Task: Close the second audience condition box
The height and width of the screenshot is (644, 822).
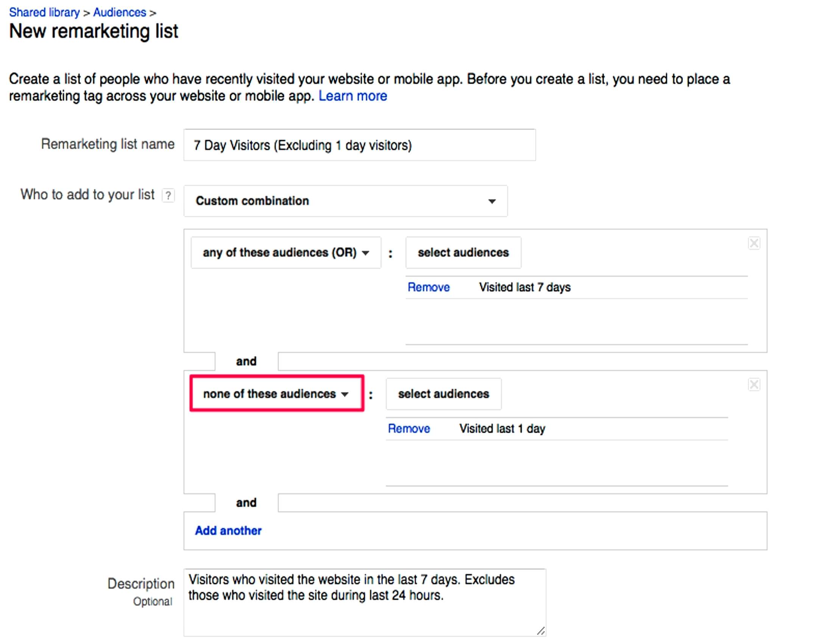Action: click(x=753, y=384)
